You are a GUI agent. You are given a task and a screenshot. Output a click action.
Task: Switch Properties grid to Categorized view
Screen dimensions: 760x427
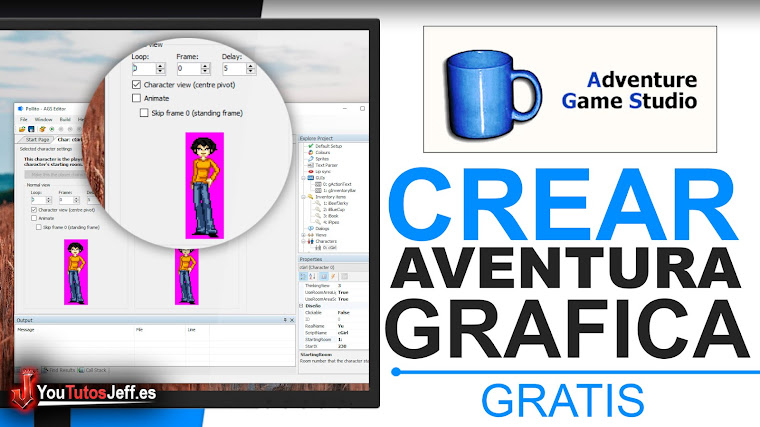[303, 277]
